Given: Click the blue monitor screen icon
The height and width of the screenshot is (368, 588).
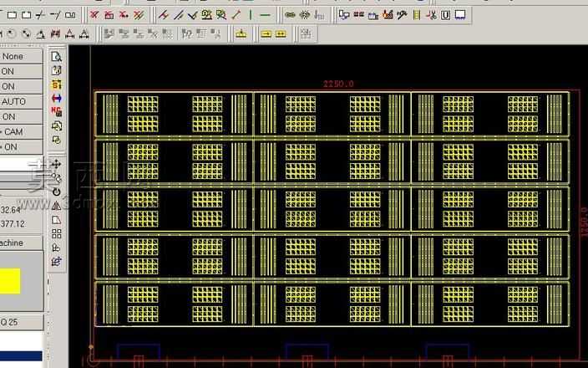Looking at the screenshot, I should pos(460,15).
